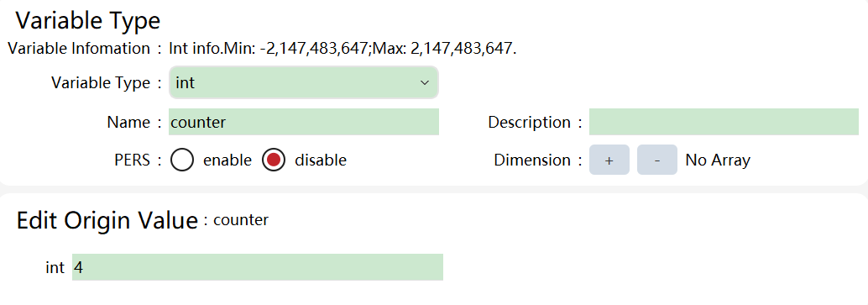
Task: Click the 'enable' text label next to PERS
Action: [227, 160]
